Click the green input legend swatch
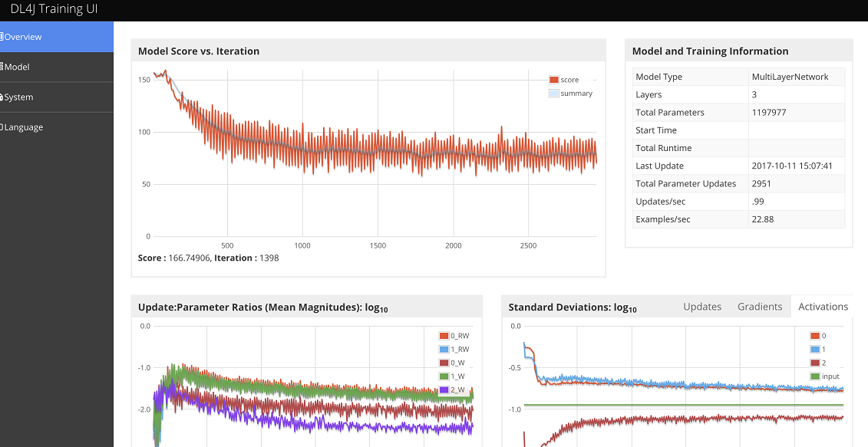 coord(815,376)
